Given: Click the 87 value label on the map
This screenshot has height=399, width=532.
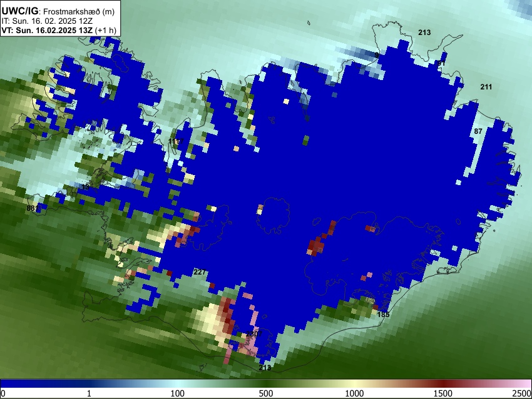Looking at the screenshot, I should point(478,131).
